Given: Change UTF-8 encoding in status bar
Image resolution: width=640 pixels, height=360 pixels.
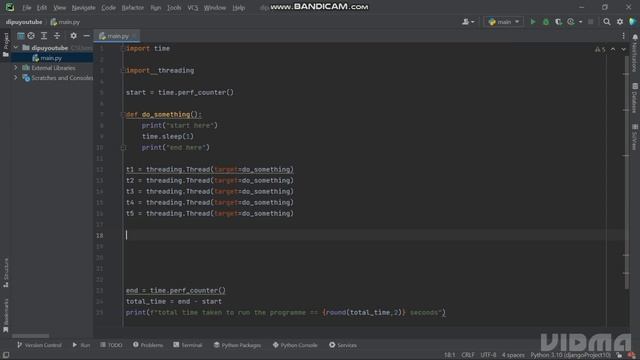Looking at the screenshot, I should [x=488, y=355].
